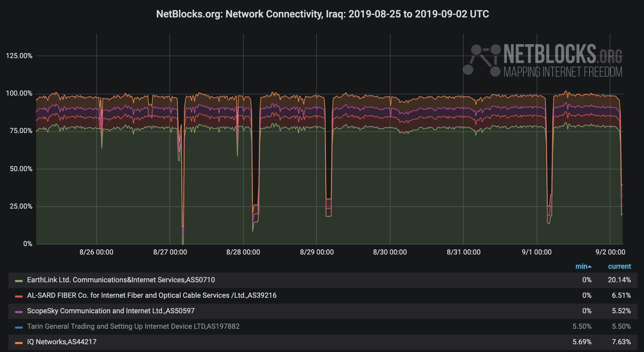Click the 8/29 00:00 x-axis label
Viewport: 644px width, 352px height.
pyautogui.click(x=317, y=252)
